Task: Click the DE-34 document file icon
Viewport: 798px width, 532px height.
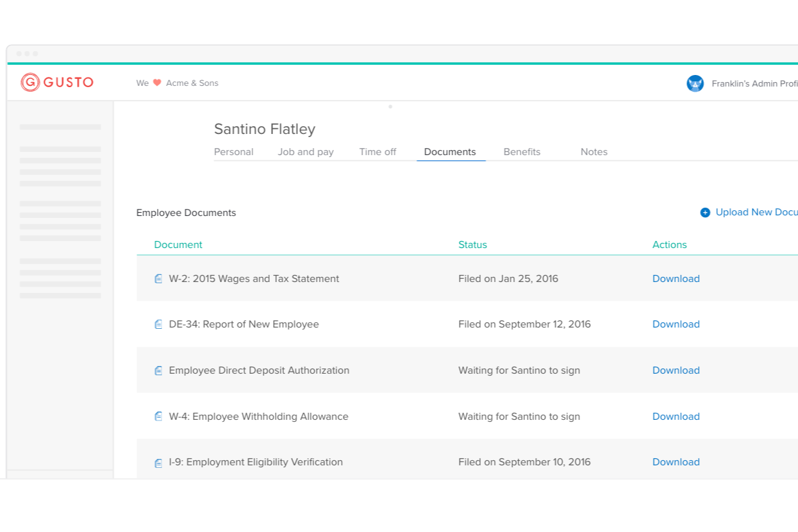Action: (x=158, y=324)
